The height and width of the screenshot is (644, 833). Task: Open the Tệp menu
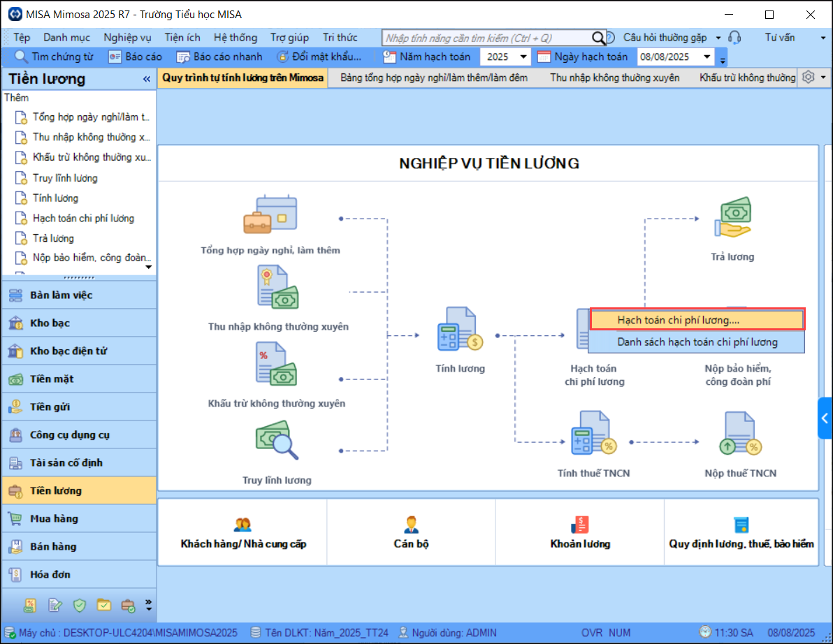tap(22, 38)
